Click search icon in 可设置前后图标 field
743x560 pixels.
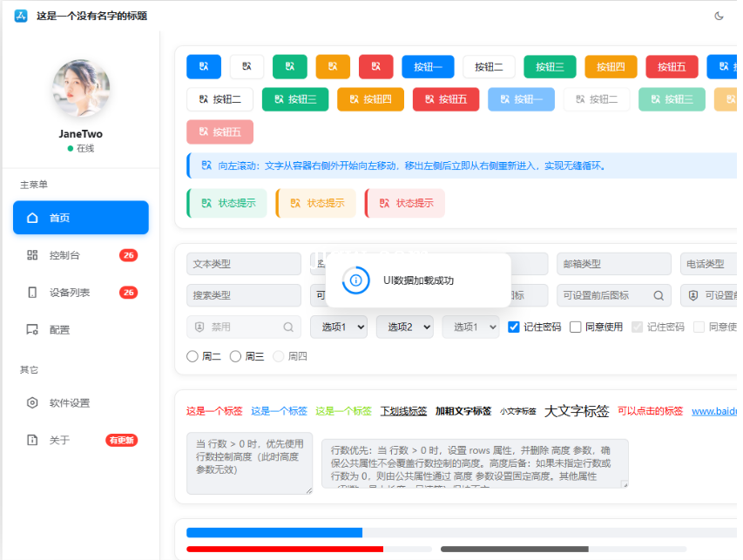[x=659, y=295]
